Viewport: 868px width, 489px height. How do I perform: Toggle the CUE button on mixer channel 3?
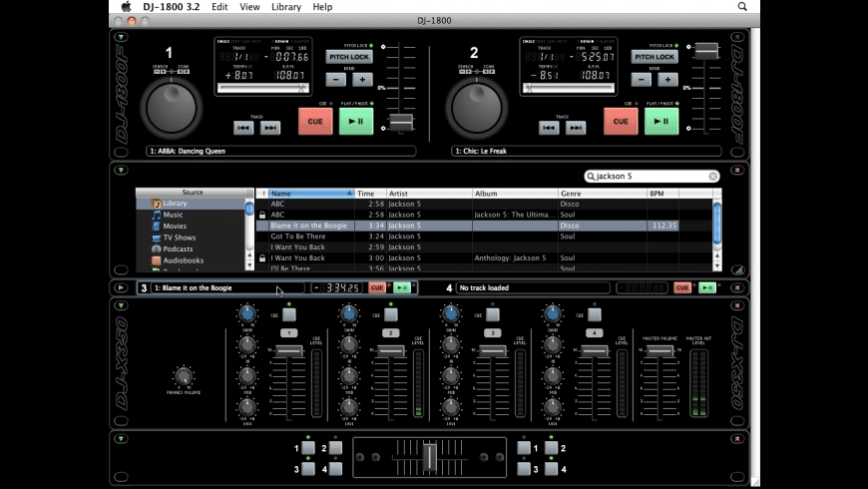click(493, 314)
